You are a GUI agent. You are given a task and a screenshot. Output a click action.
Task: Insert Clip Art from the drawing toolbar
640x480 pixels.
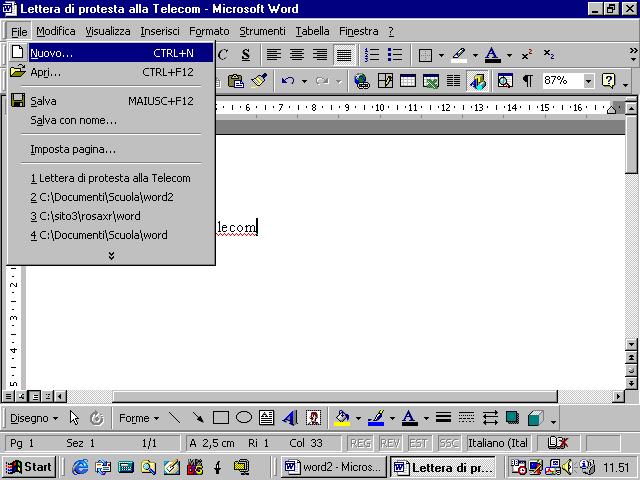pos(313,418)
